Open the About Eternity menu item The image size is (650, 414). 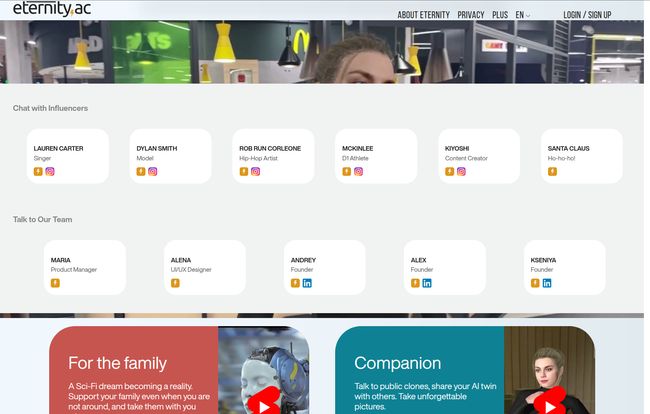pyautogui.click(x=424, y=15)
